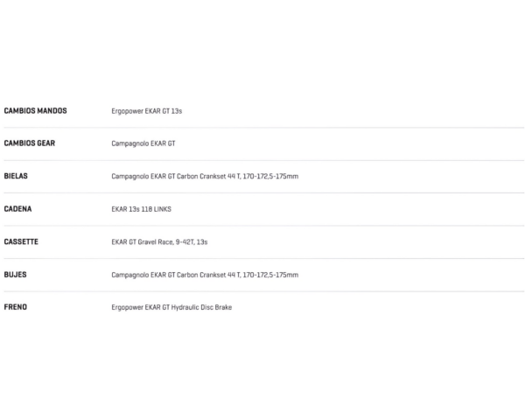This screenshot has height=420, width=525.
Task: Click Campagnolo in the BUJES row value
Action: [x=129, y=275]
